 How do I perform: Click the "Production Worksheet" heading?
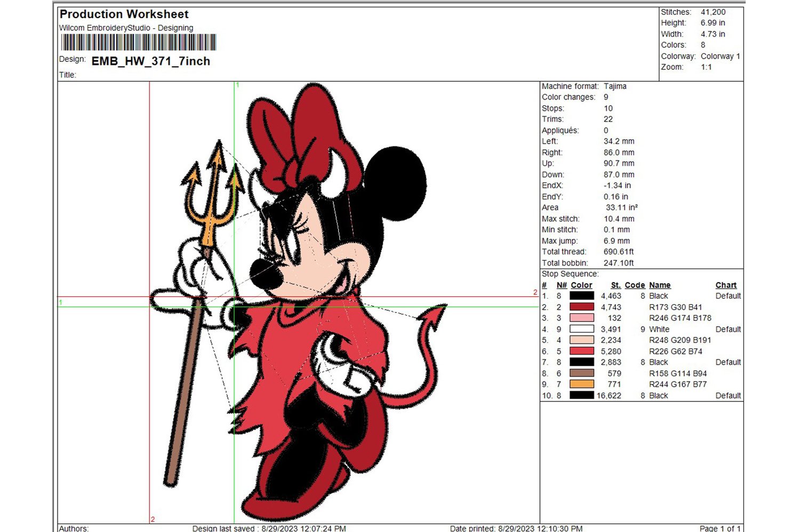coord(124,14)
